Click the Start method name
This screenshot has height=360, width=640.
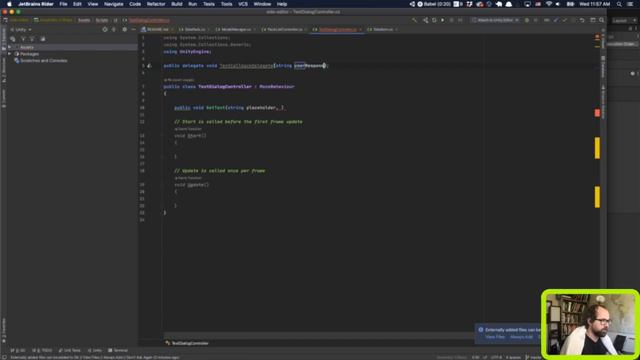tap(194, 136)
